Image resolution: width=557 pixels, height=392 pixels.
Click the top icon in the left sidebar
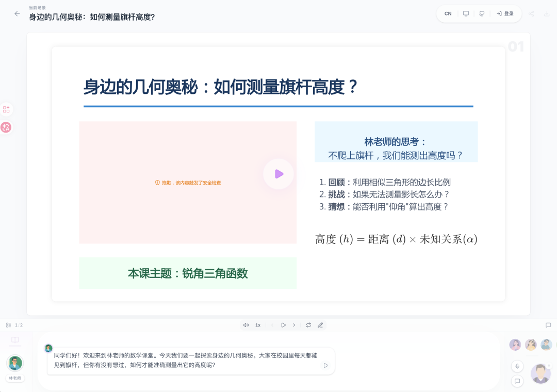(x=7, y=109)
